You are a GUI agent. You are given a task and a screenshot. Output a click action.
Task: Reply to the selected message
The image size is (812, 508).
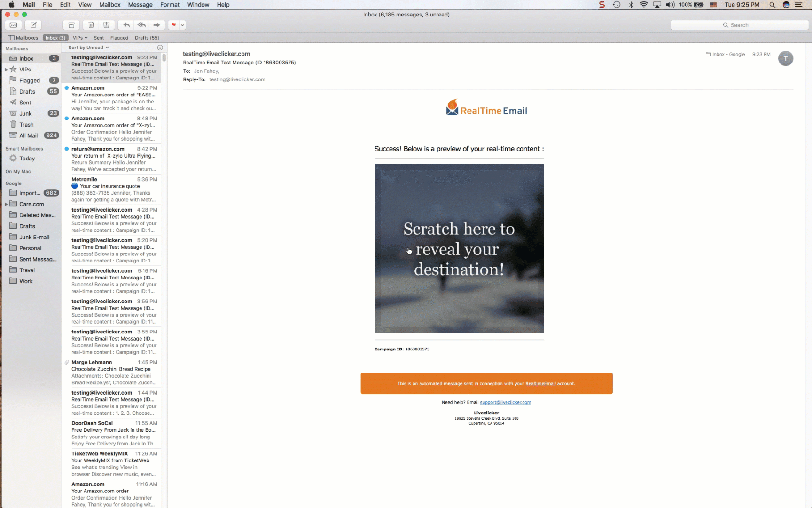[x=126, y=25]
